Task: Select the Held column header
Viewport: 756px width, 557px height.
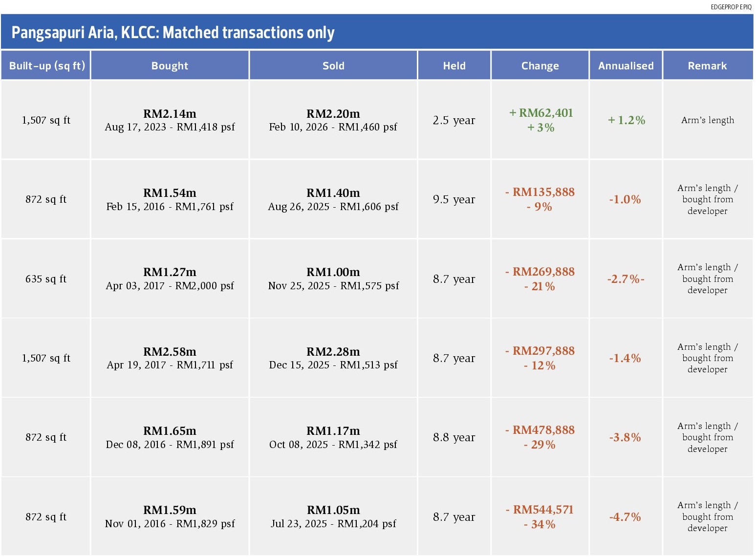Action: (x=454, y=65)
